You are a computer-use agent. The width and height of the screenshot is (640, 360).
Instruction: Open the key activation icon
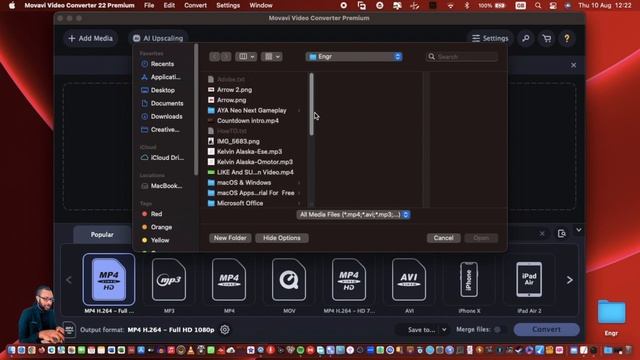click(526, 38)
